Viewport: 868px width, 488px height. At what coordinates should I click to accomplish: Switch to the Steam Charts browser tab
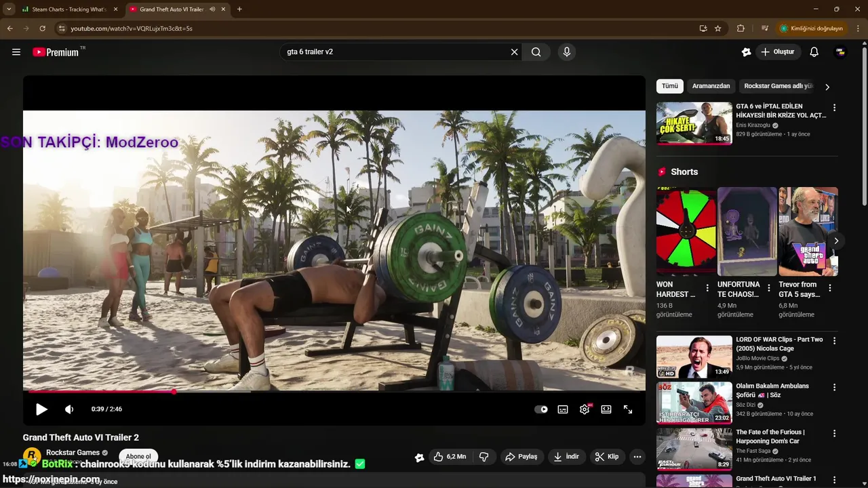68,9
